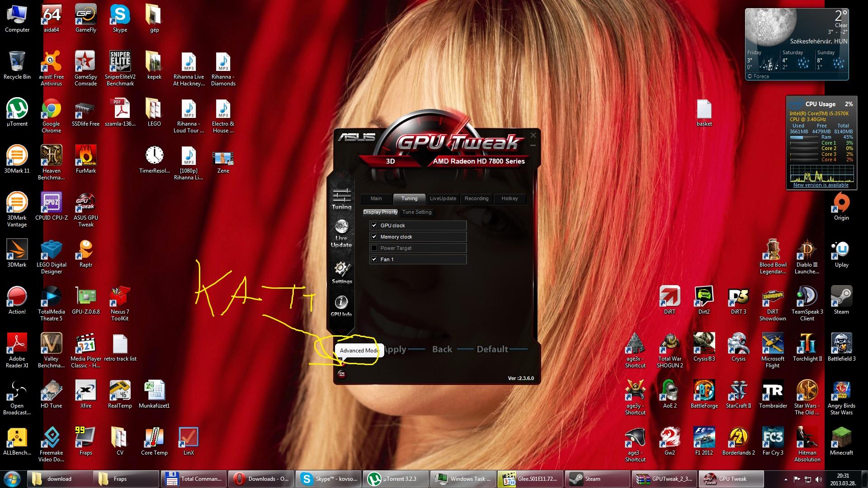Select the Far Cry 3 desktop icon
868x488 pixels.
coord(773,442)
